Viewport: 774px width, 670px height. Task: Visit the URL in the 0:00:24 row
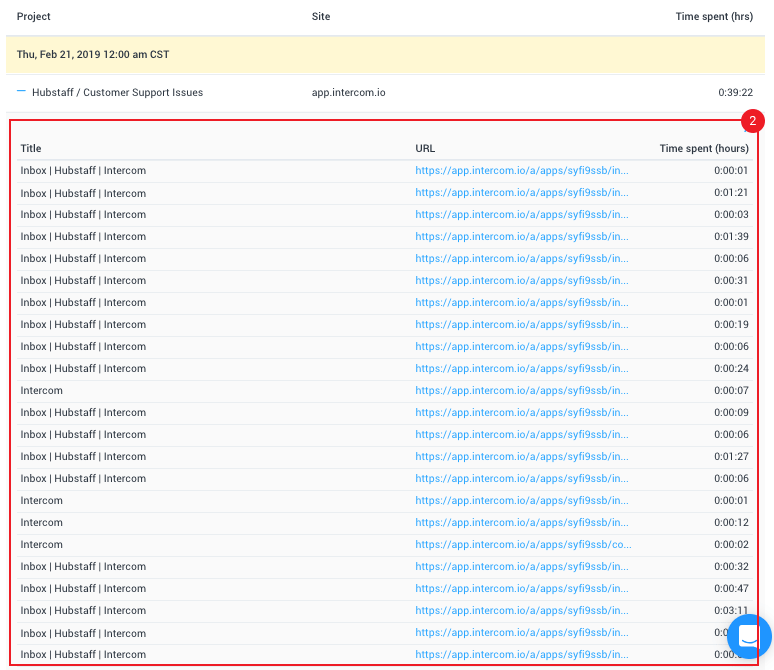(x=522, y=368)
